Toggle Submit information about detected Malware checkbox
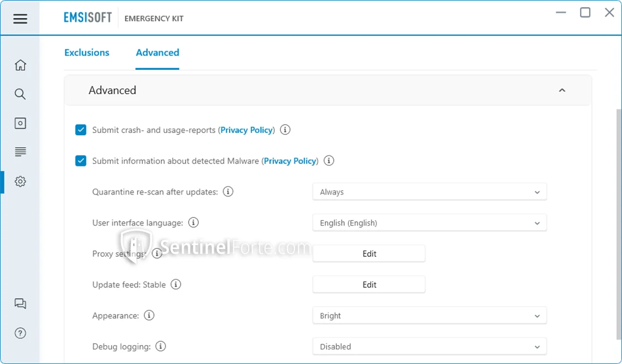Viewport: 622px width, 364px height. click(x=81, y=161)
